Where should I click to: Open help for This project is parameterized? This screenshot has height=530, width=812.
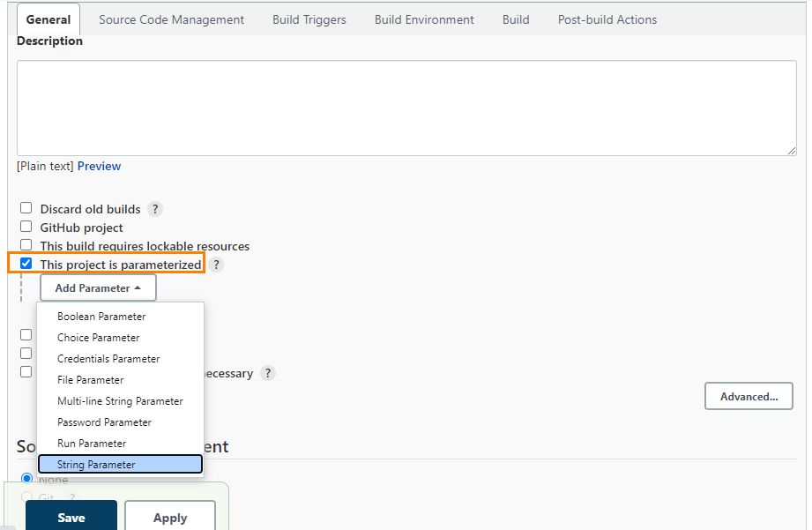[216, 264]
